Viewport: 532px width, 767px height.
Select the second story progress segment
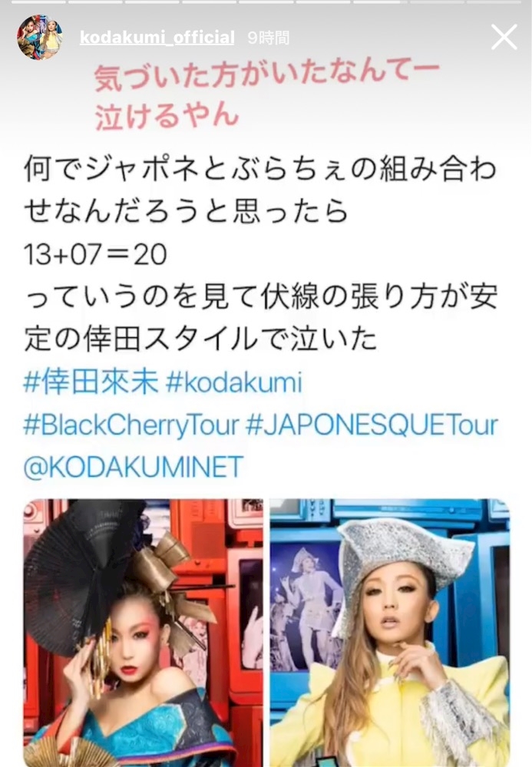[95, 2]
